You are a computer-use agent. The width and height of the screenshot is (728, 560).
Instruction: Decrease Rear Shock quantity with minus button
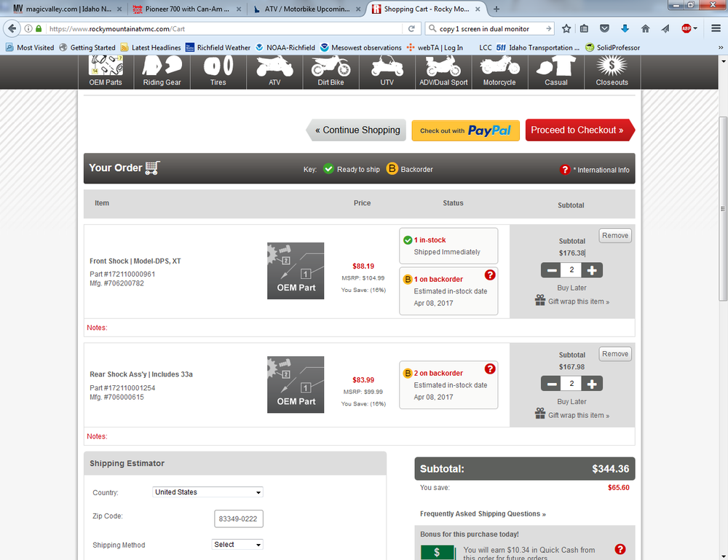(x=551, y=384)
